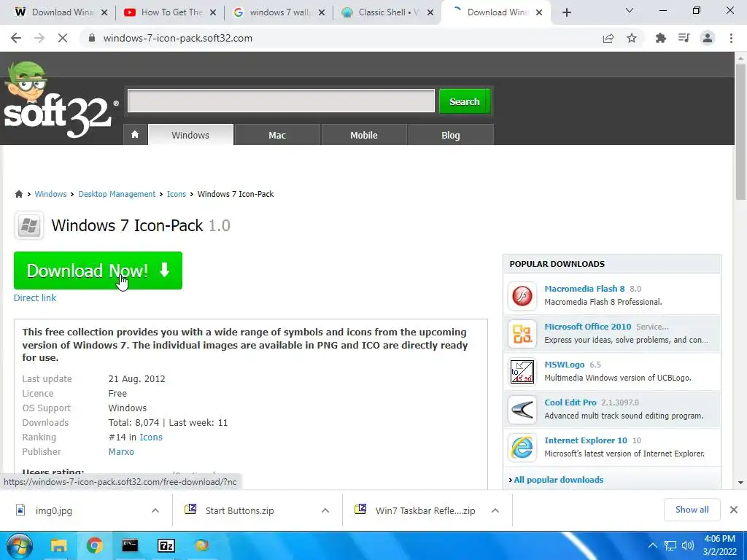This screenshot has height=560, width=747.
Task: Switch to the YouTube How To Get The tab
Action: point(170,12)
